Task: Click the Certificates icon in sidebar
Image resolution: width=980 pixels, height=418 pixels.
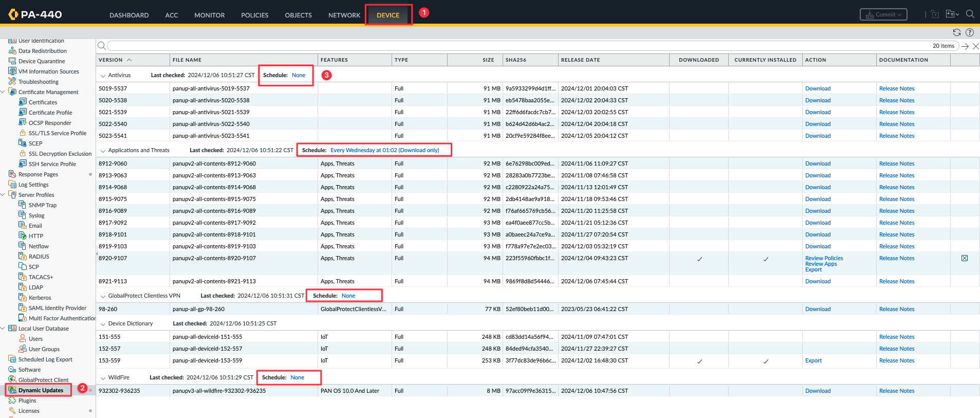Action: (x=23, y=102)
